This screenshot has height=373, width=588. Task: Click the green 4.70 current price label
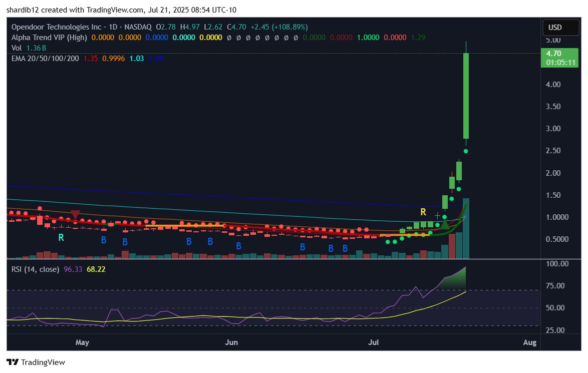[x=559, y=58]
